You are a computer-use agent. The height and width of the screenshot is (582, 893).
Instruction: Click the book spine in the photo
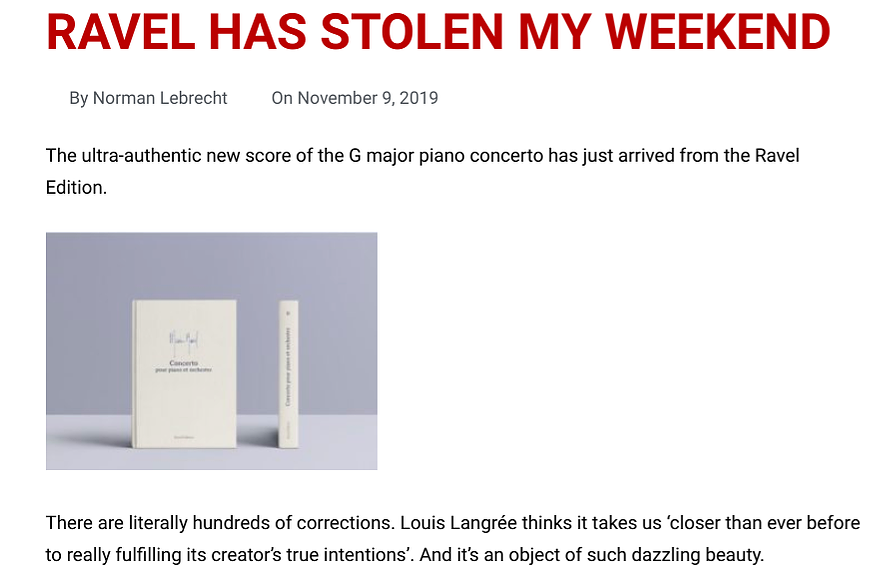click(x=289, y=374)
